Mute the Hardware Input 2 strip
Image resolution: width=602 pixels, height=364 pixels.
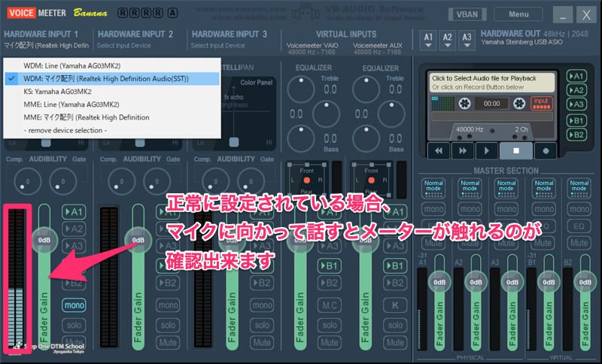[x=168, y=342]
